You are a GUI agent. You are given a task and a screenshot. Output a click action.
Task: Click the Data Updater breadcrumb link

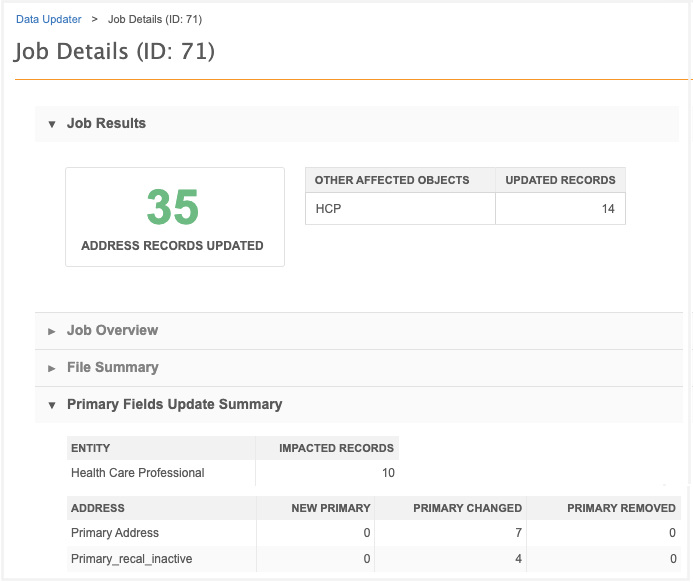[x=49, y=19]
